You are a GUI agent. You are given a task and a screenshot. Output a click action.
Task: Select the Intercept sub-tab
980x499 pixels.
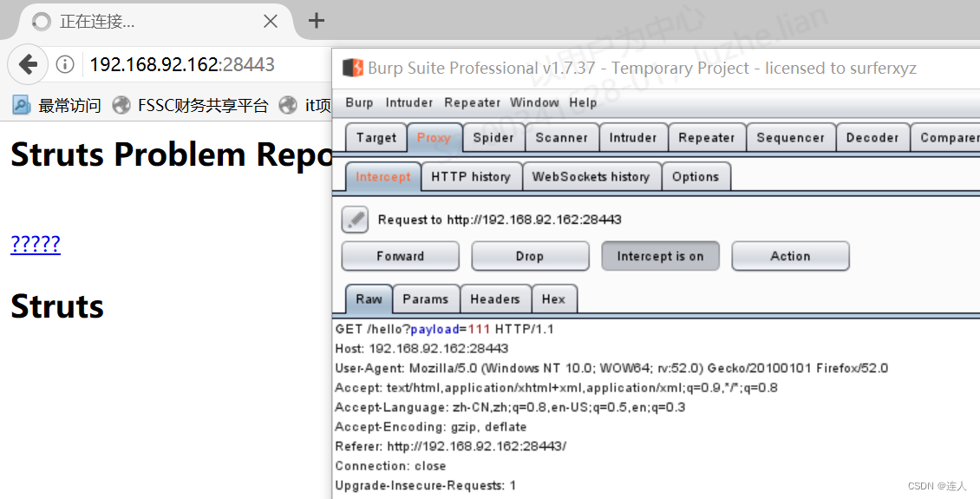(383, 177)
